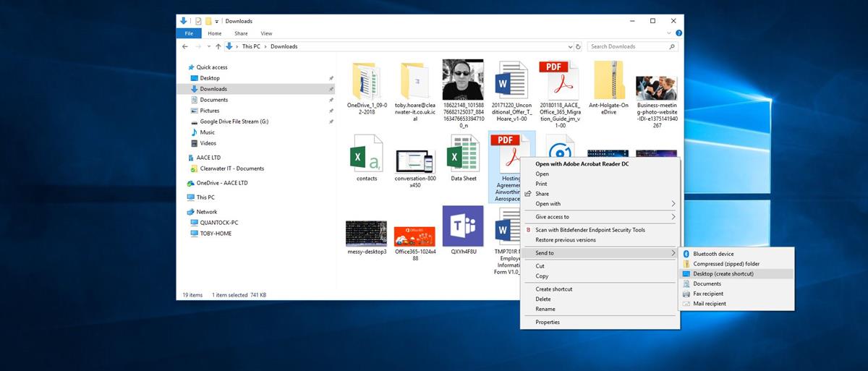This screenshot has height=371, width=868.
Task: Select the messy-desktop3 image thumbnail
Action: (x=366, y=233)
